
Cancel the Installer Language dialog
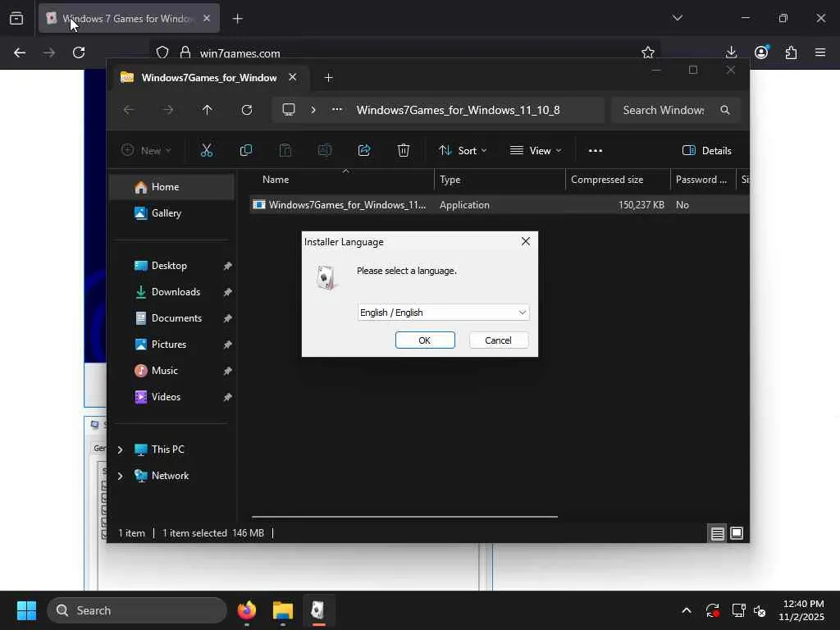498,340
